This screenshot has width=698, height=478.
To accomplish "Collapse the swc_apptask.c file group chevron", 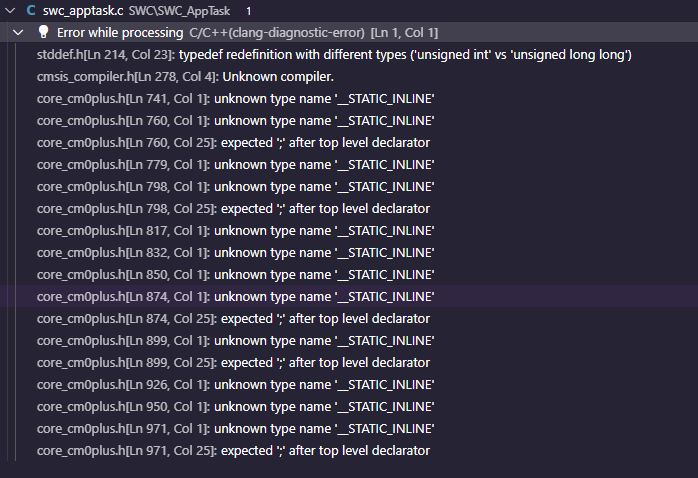I will click(9, 10).
